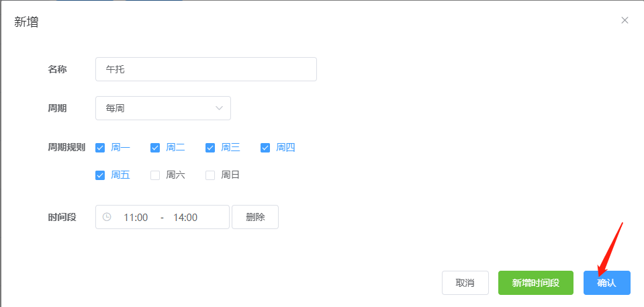Open the 周期 dropdown showing 每周
Image resolution: width=644 pixels, height=307 pixels.
click(163, 108)
